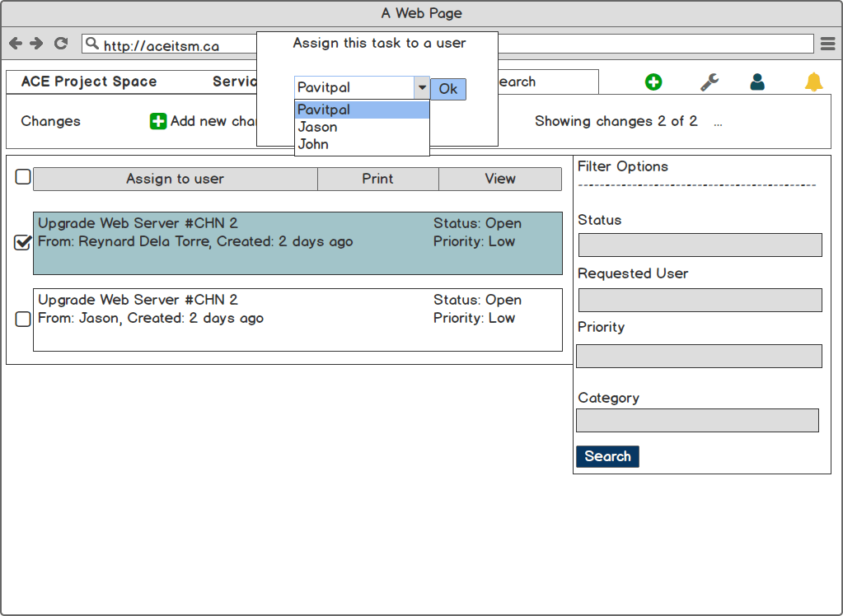This screenshot has width=843, height=616.
Task: Collapse the user dropdown arrow
Action: coord(421,87)
